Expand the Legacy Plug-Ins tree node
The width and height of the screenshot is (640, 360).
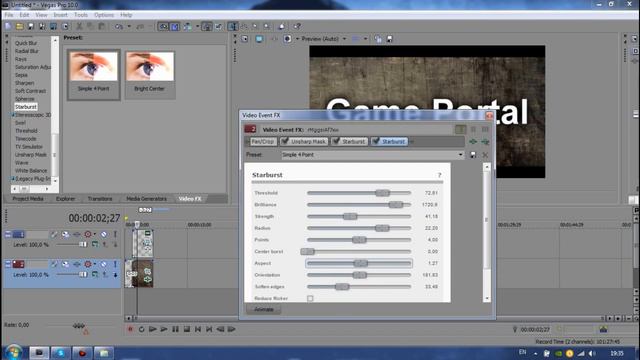coord(13,179)
